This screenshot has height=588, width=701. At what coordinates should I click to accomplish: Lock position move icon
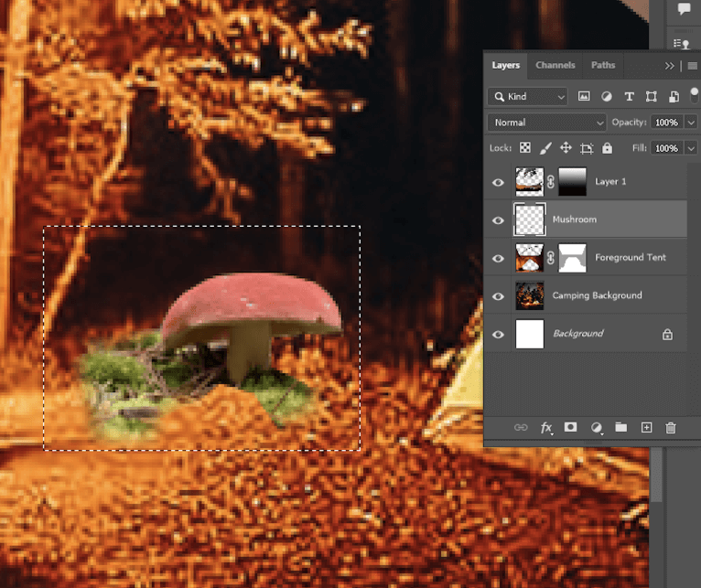pos(566,148)
